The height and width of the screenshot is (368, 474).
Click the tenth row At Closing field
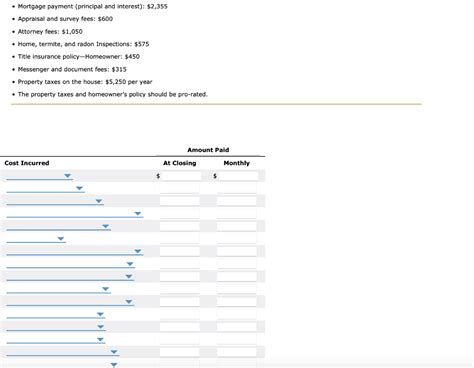click(x=180, y=289)
